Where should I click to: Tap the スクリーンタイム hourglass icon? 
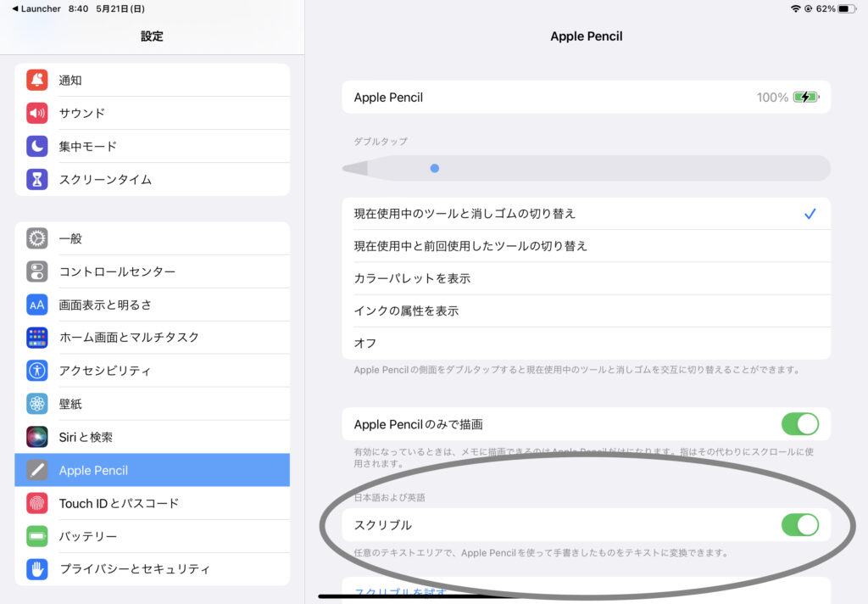coord(37,180)
